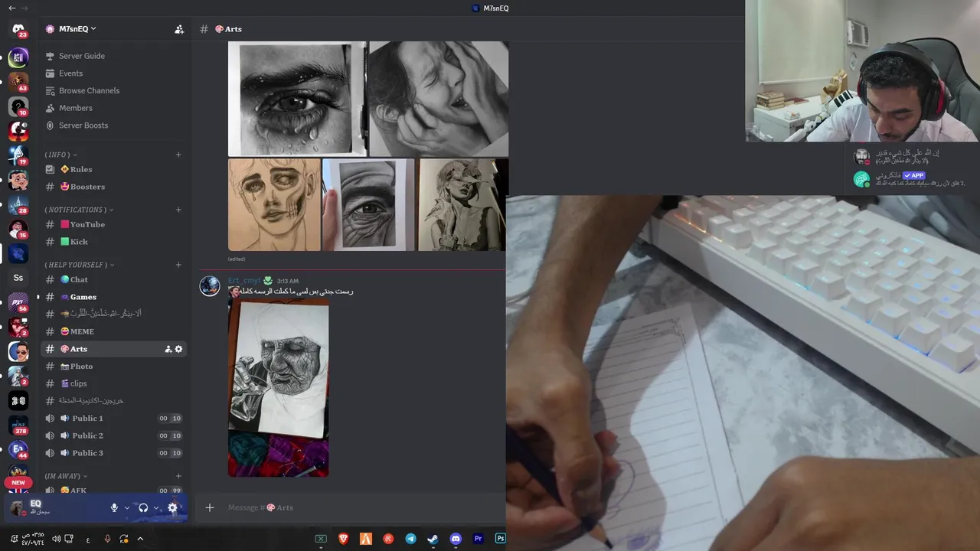Open Steam from taskbar

pos(433,539)
